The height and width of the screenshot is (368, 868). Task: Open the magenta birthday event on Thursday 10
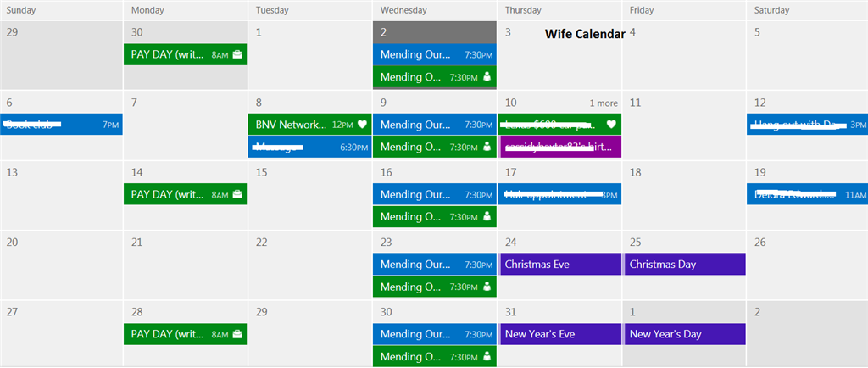pyautogui.click(x=559, y=147)
